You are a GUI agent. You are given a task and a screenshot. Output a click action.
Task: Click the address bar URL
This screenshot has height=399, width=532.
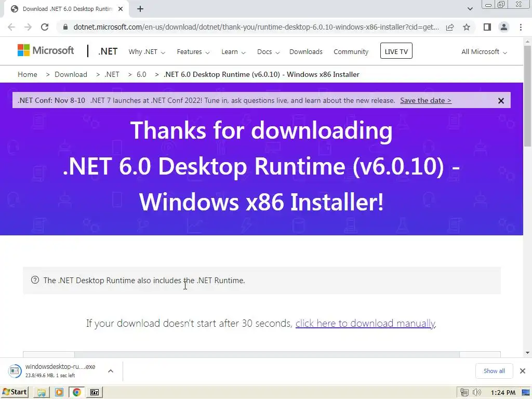[256, 27]
